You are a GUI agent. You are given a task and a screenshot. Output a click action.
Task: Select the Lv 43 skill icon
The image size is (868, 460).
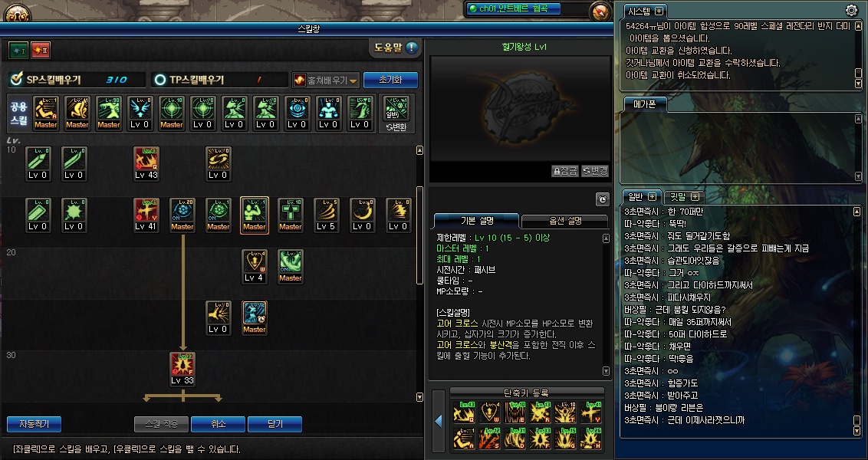[146, 164]
